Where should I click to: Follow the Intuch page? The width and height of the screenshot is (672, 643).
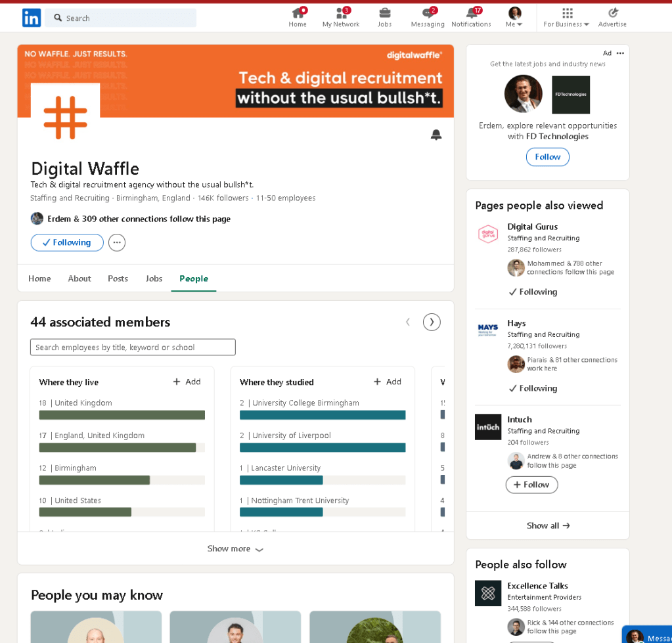click(x=531, y=485)
